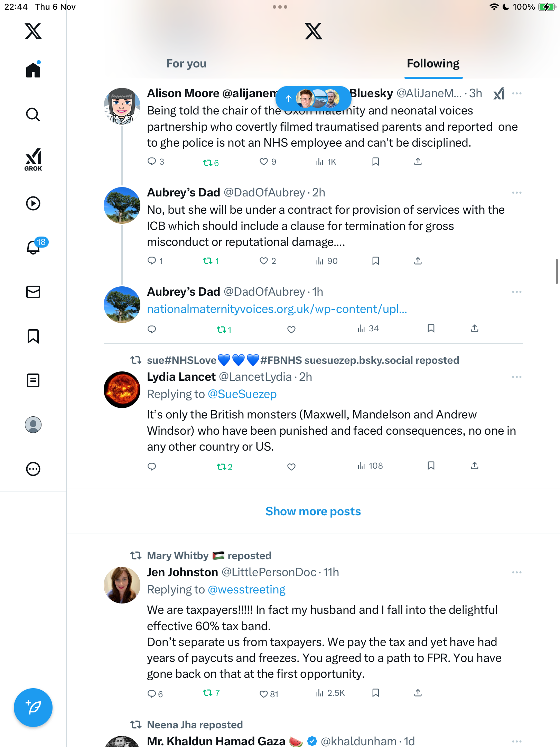This screenshot has height=747, width=560.
Task: Tap the compose new post button
Action: pyautogui.click(x=33, y=707)
